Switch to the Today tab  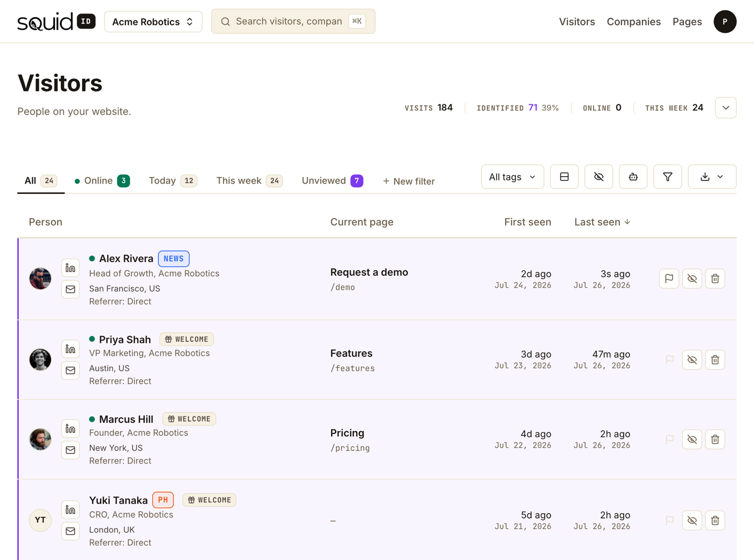pos(173,180)
